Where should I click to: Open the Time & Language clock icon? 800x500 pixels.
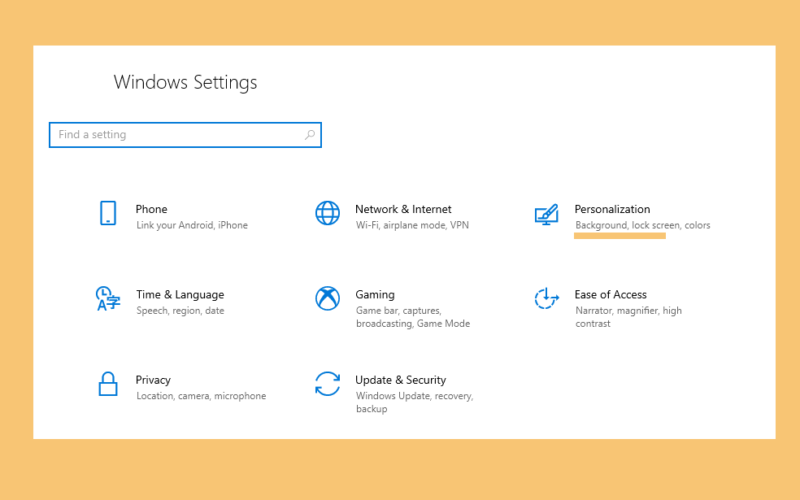[x=108, y=298]
